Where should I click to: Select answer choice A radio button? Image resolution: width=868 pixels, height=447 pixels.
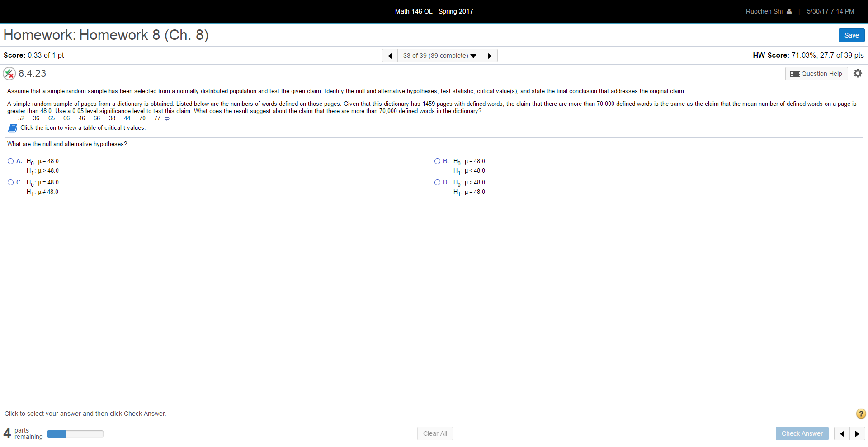pyautogui.click(x=10, y=161)
